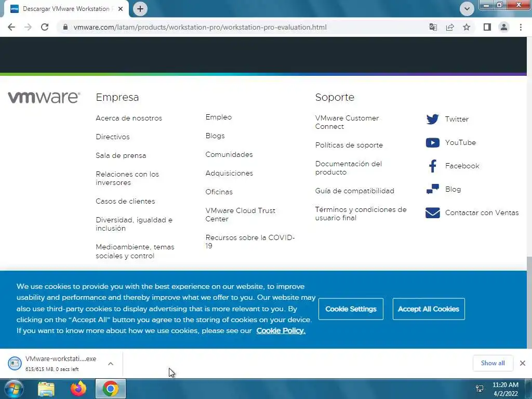This screenshot has width=532, height=399.
Task: Share this page using the share icon
Action: [x=450, y=27]
